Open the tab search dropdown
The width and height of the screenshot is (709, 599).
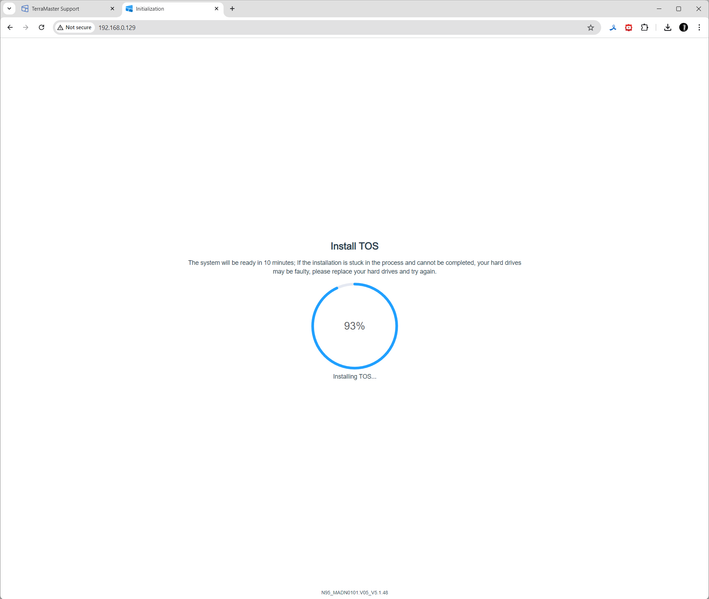(9, 9)
